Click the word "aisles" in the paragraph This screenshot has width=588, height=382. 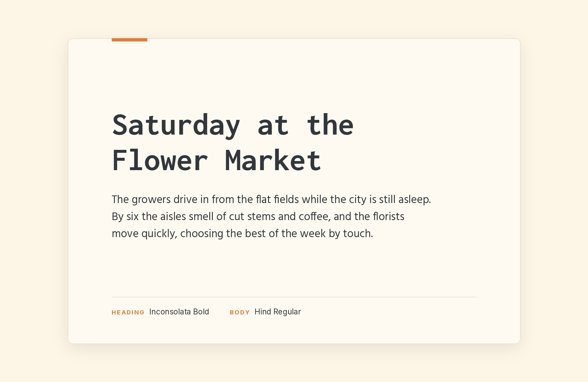pyautogui.click(x=173, y=217)
